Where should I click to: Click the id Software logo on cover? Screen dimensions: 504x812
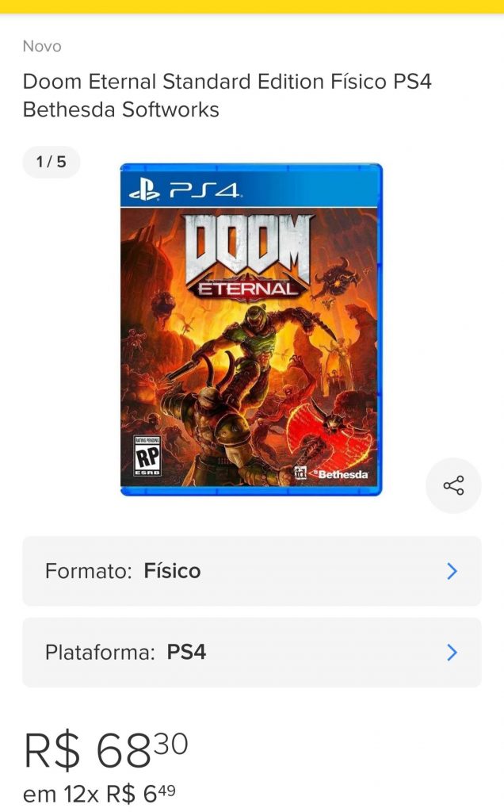pos(300,473)
